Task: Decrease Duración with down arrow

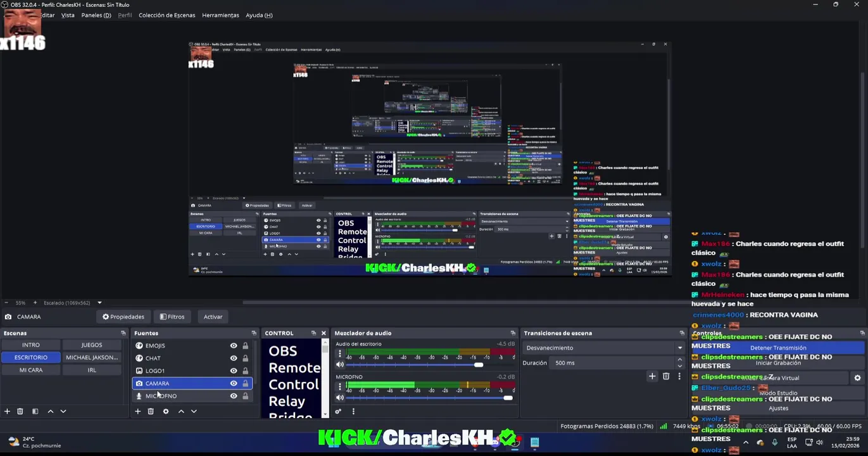Action: pos(680,366)
